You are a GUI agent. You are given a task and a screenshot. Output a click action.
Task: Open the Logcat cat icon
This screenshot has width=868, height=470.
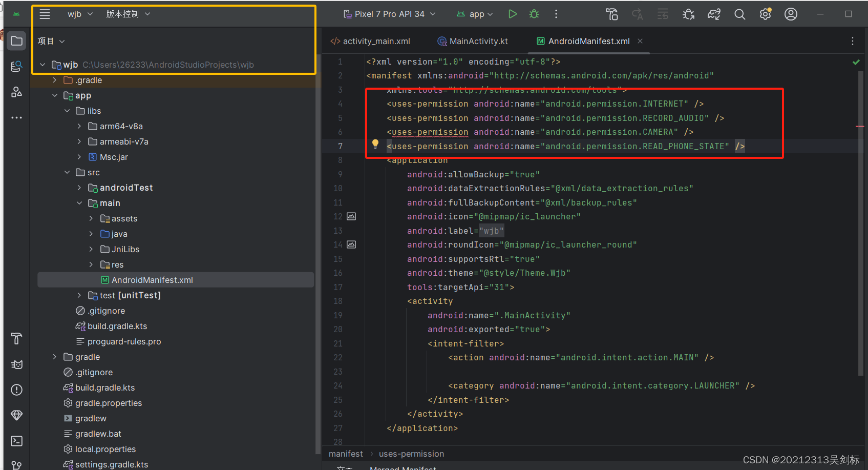[x=17, y=364]
